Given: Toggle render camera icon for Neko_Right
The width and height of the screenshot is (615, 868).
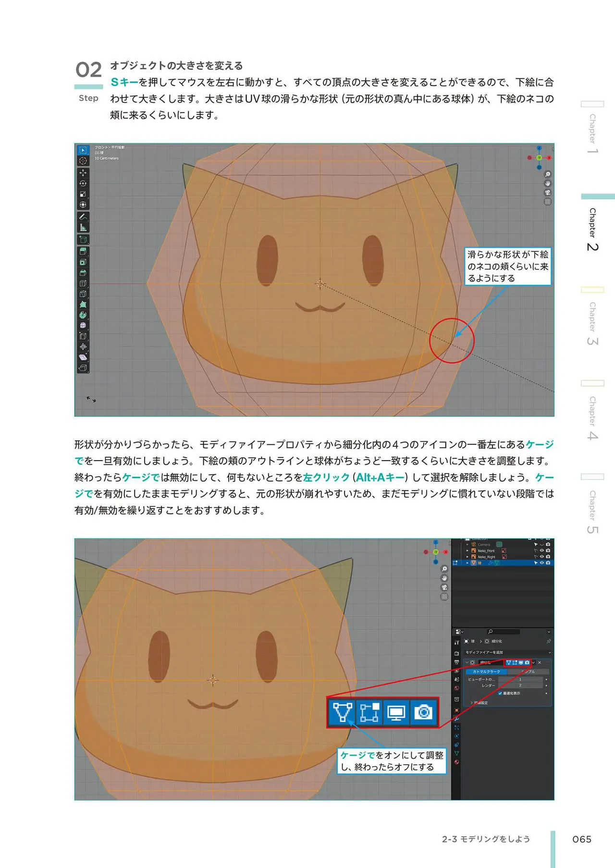Looking at the screenshot, I should 548,557.
